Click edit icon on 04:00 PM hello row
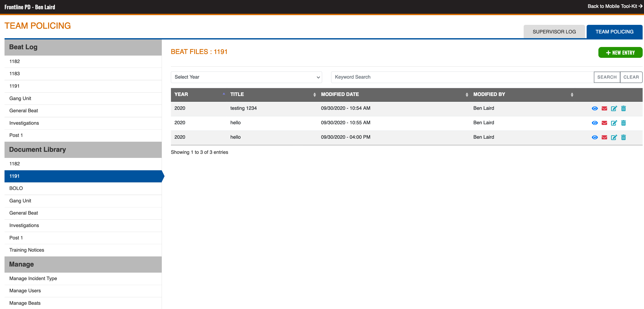This screenshot has height=309, width=644. (614, 137)
